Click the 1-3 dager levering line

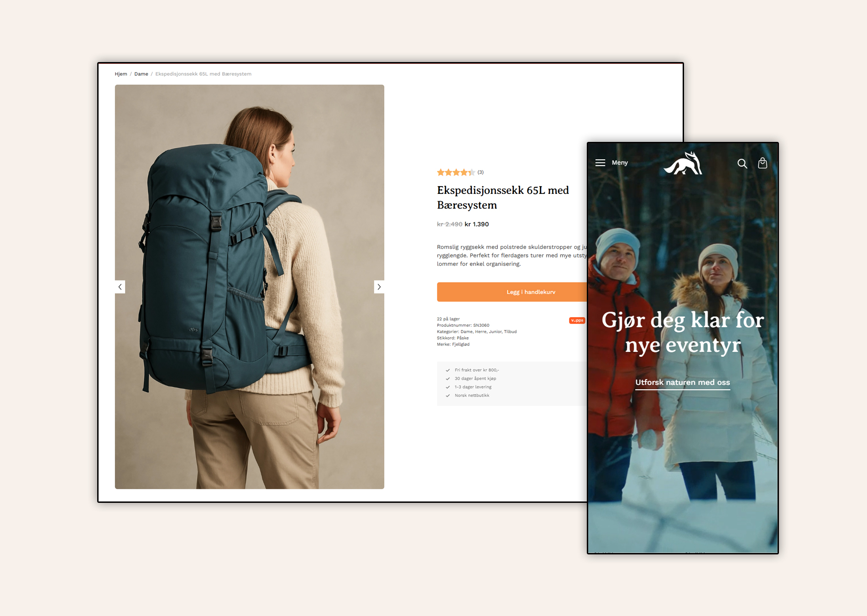(473, 387)
